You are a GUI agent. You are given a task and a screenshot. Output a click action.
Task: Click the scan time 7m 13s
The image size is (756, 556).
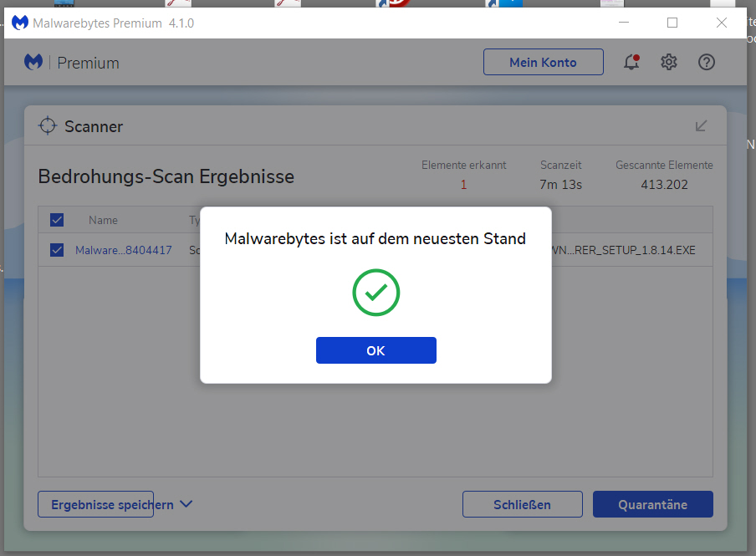click(561, 185)
